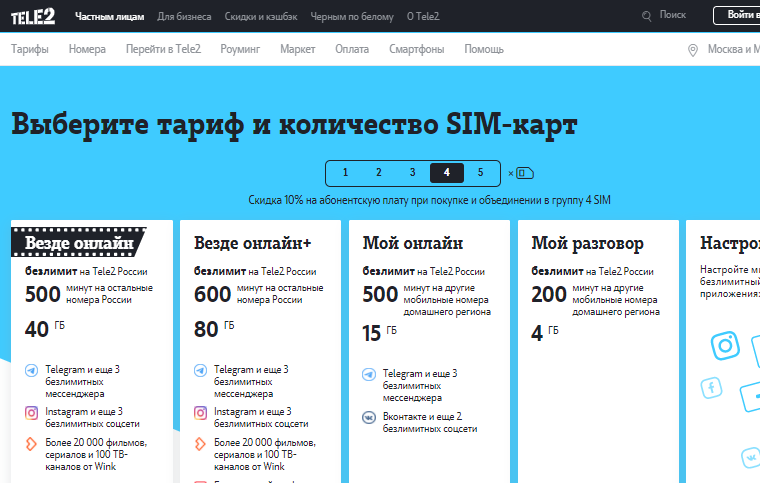Viewport: 760px width, 483px height.
Task: Click 15 ГБ in Мой онлайн card
Action: (x=380, y=333)
